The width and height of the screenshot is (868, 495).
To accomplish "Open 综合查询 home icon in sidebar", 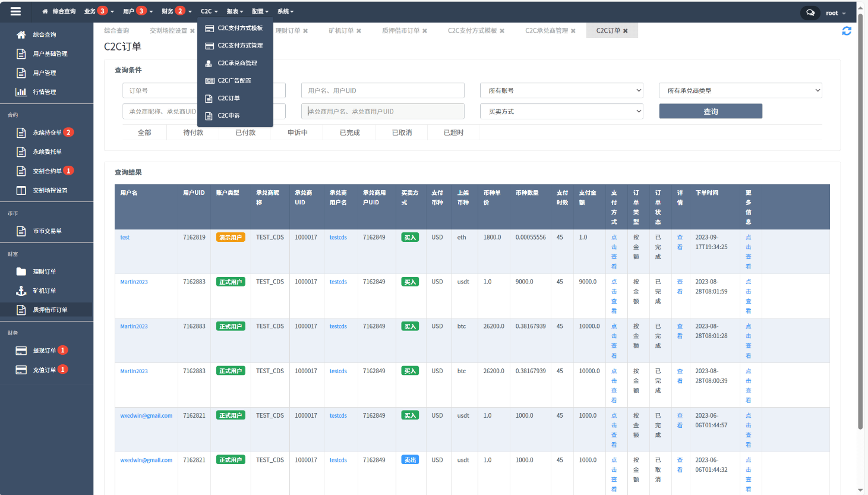I will click(x=21, y=34).
